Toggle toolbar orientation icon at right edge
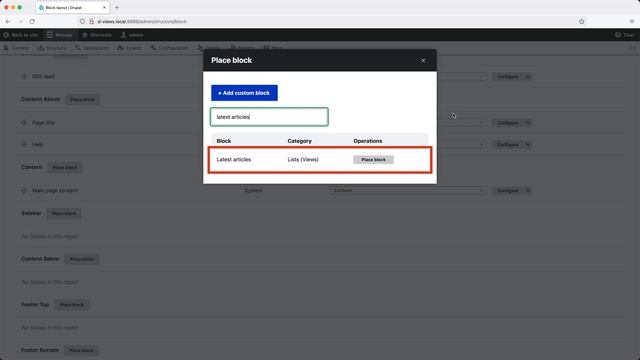Image resolution: width=640 pixels, height=360 pixels. [632, 48]
